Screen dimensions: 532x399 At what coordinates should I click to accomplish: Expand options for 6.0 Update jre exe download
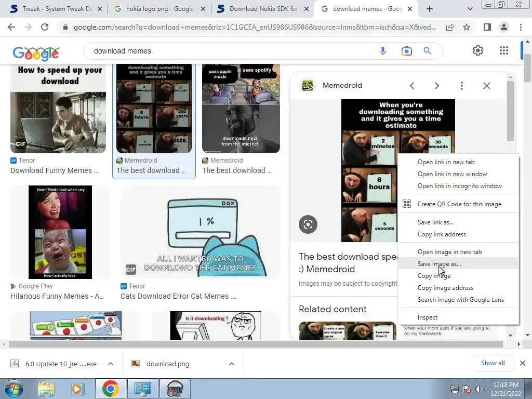(111, 364)
